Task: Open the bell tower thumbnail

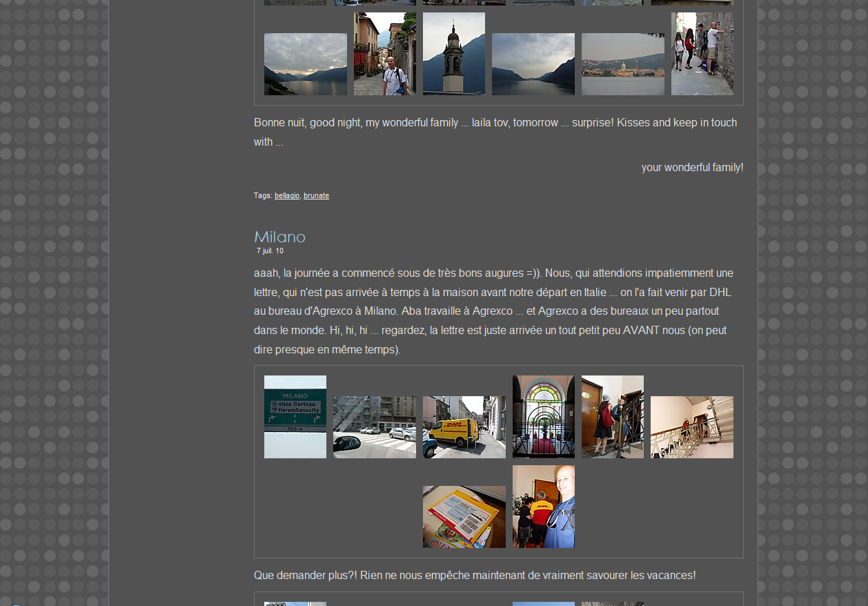Action: pyautogui.click(x=453, y=54)
